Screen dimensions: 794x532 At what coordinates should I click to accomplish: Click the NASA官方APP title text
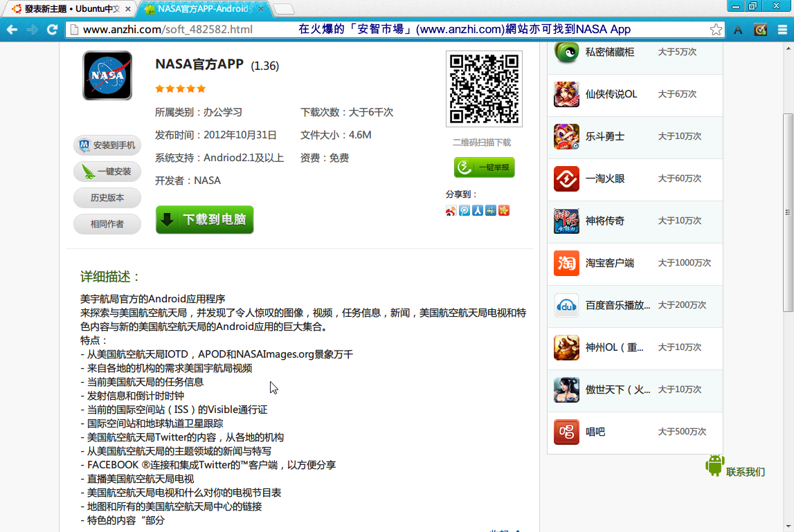199,64
